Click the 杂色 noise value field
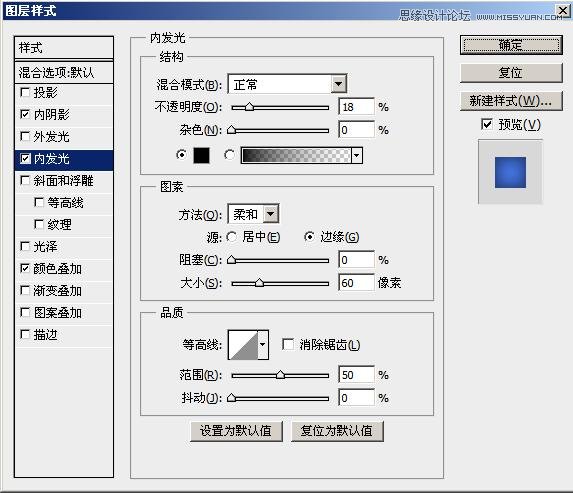This screenshot has height=493, width=573. pos(356,130)
